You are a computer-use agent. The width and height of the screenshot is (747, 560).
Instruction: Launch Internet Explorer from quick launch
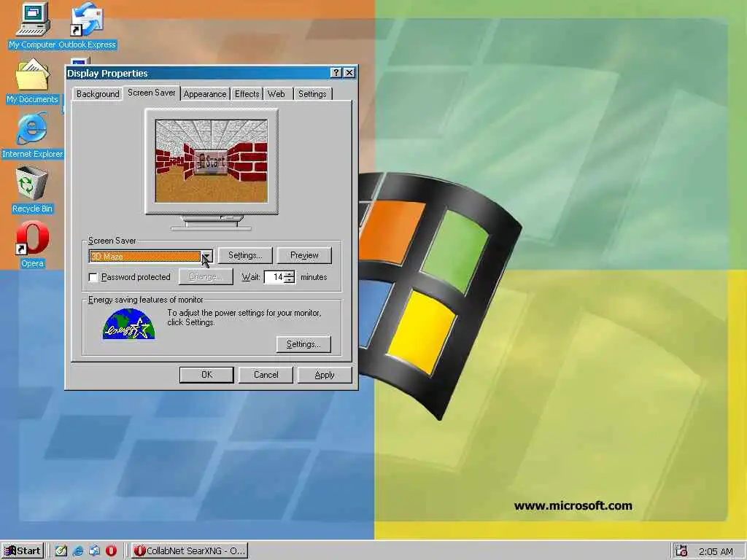[x=77, y=551]
